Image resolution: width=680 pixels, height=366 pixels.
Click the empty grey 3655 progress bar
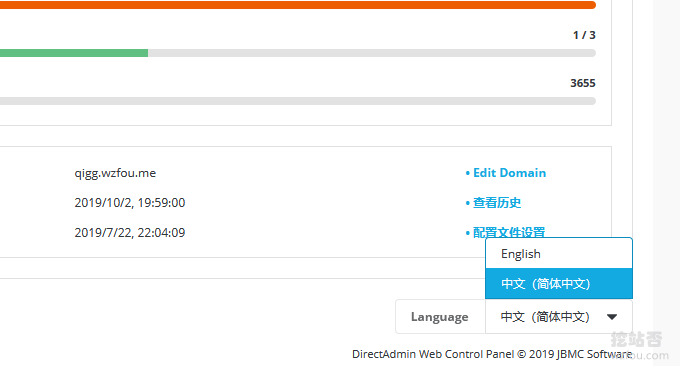coord(298,101)
